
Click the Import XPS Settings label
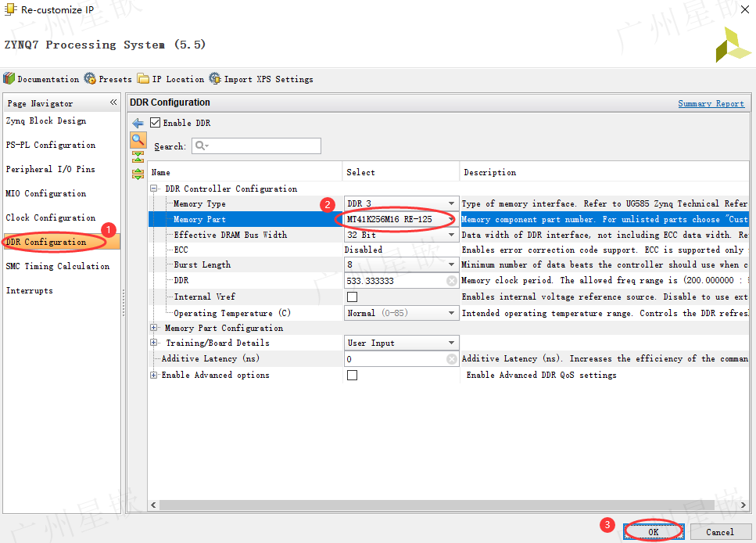269,79
